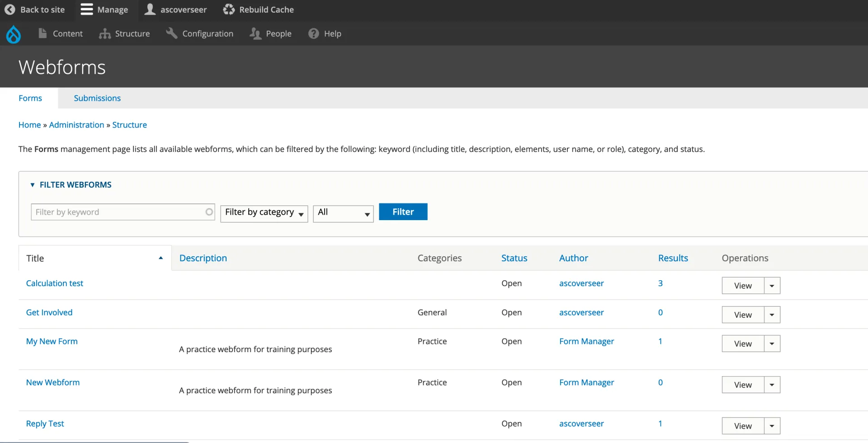Click View button for Calculation test
The image size is (868, 443).
click(x=743, y=286)
